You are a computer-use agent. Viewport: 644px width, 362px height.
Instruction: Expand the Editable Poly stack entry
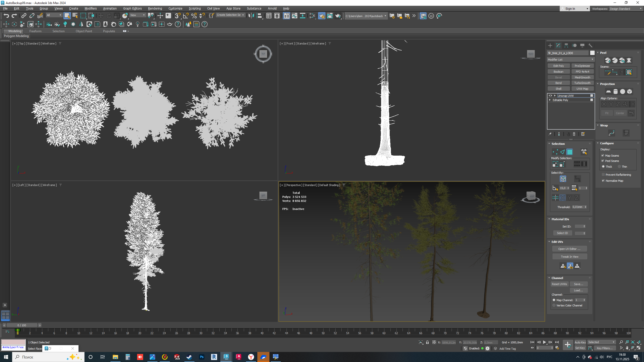click(x=550, y=100)
